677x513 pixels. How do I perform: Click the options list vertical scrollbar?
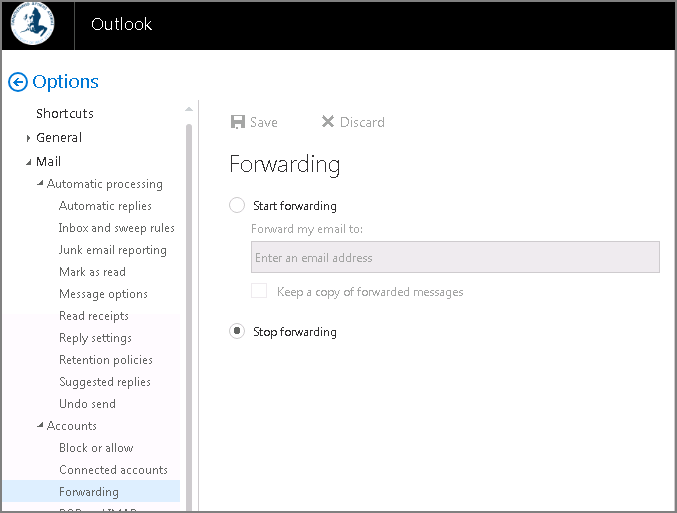189,317
